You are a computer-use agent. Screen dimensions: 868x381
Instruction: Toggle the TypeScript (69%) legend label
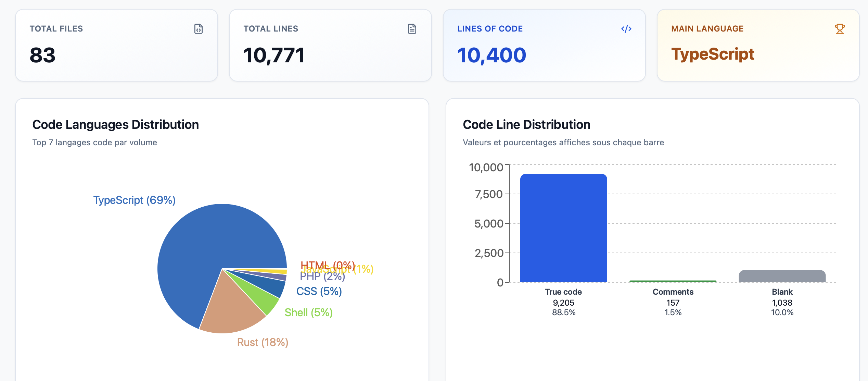point(134,200)
